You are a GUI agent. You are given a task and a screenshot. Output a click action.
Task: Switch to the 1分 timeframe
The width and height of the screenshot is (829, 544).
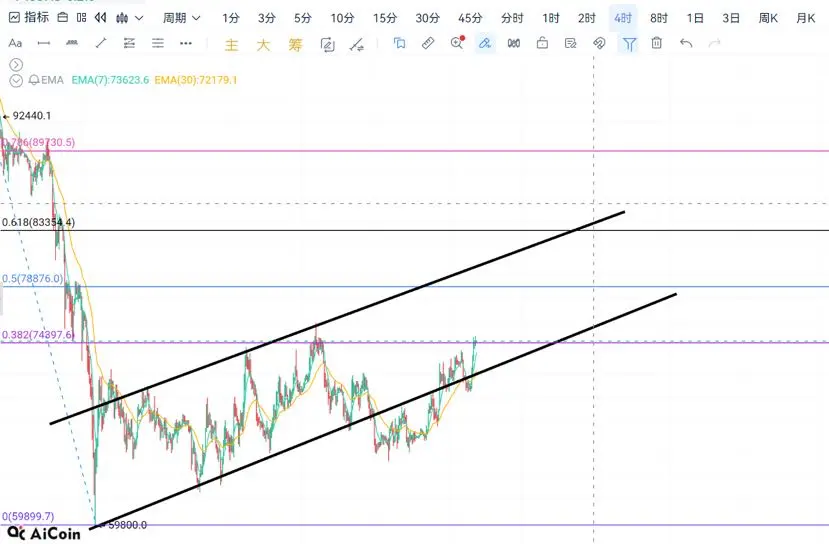pos(231,18)
